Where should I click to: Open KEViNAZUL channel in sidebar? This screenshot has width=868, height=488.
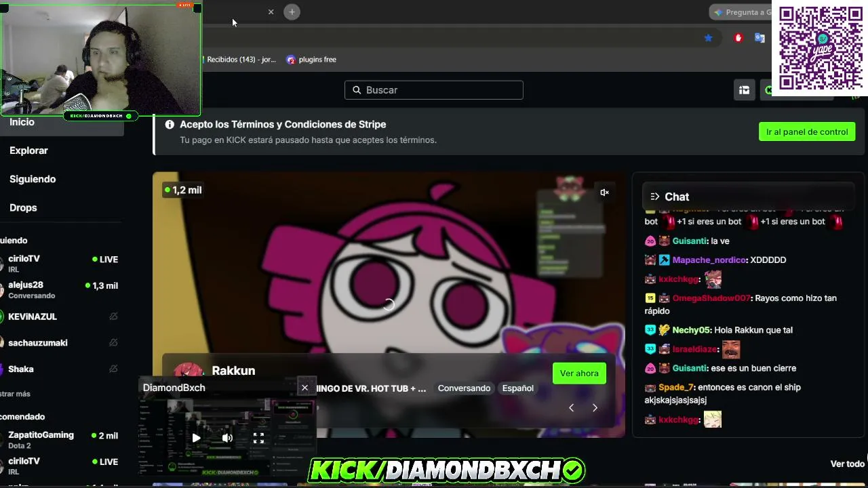tap(61, 317)
